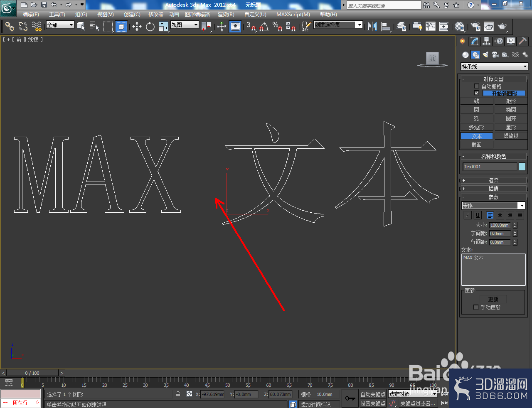Enable 自动栅格 checkbox
The image size is (532, 408).
476,86
